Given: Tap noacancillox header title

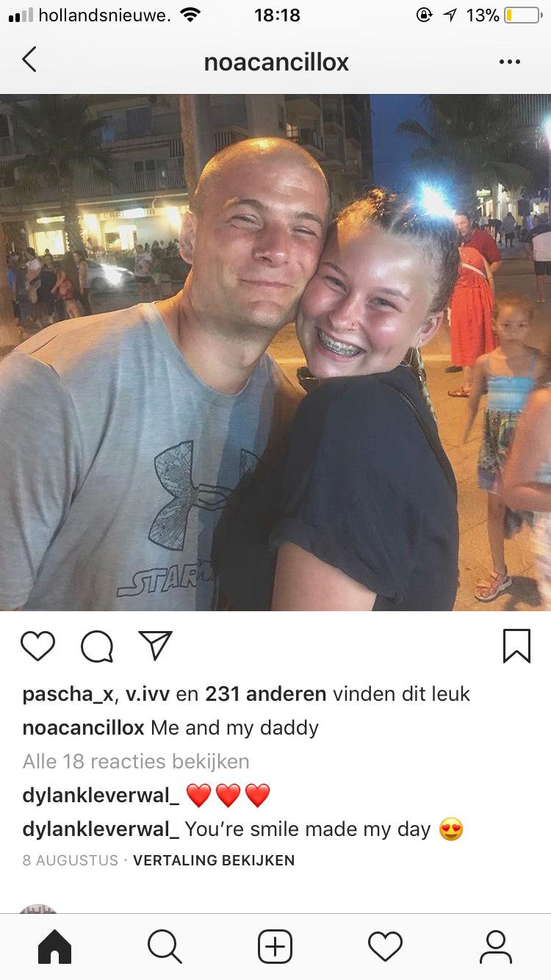Looking at the screenshot, I should click(276, 62).
